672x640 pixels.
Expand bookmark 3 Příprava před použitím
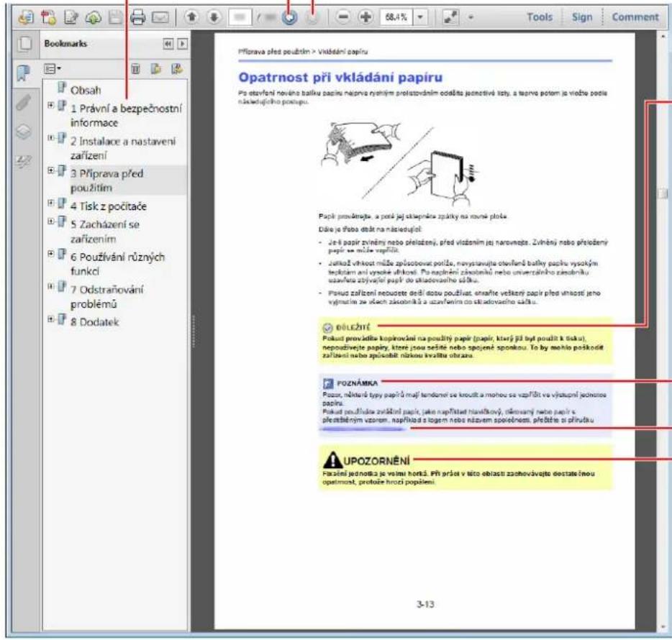(x=50, y=170)
